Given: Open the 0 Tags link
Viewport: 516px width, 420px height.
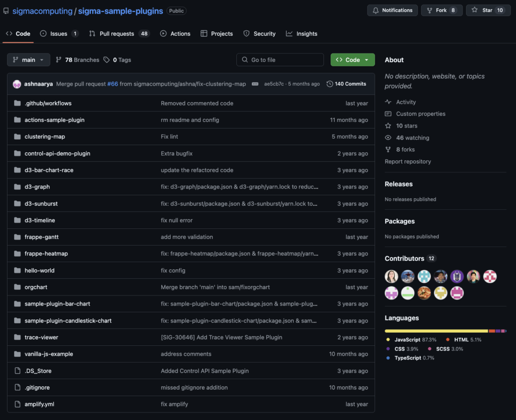Looking at the screenshot, I should (117, 59).
